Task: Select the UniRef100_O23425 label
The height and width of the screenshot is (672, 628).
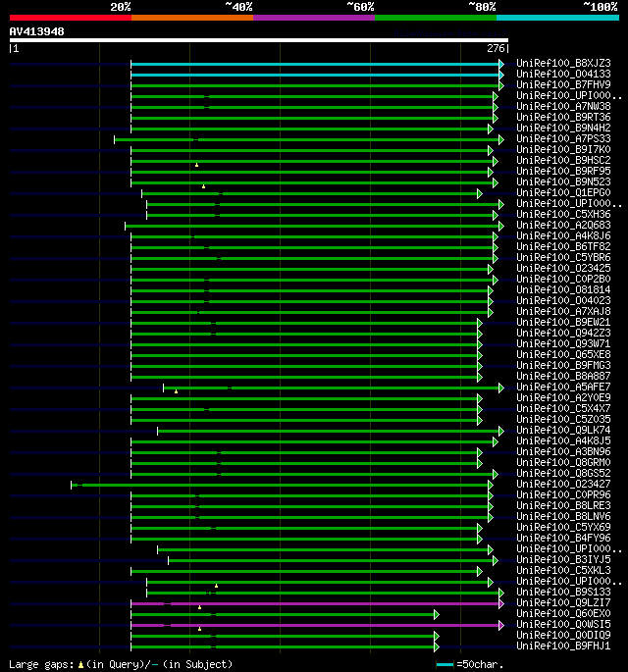Action: click(x=563, y=268)
